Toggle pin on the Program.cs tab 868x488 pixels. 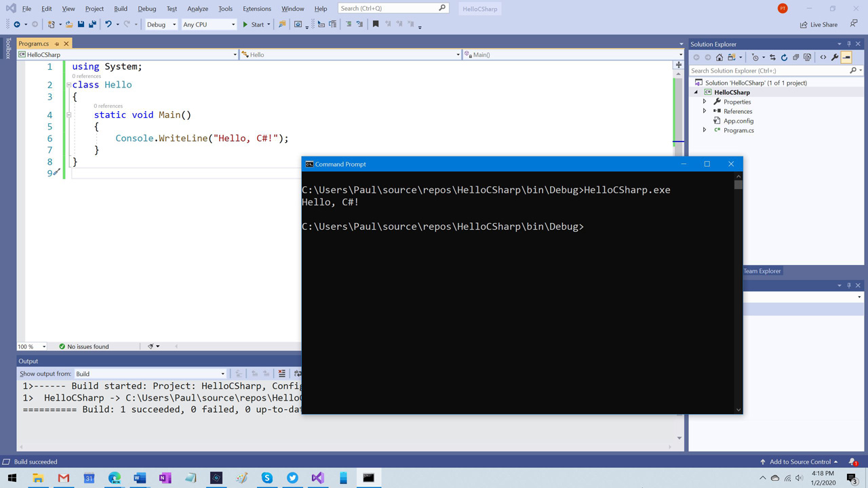click(57, 43)
